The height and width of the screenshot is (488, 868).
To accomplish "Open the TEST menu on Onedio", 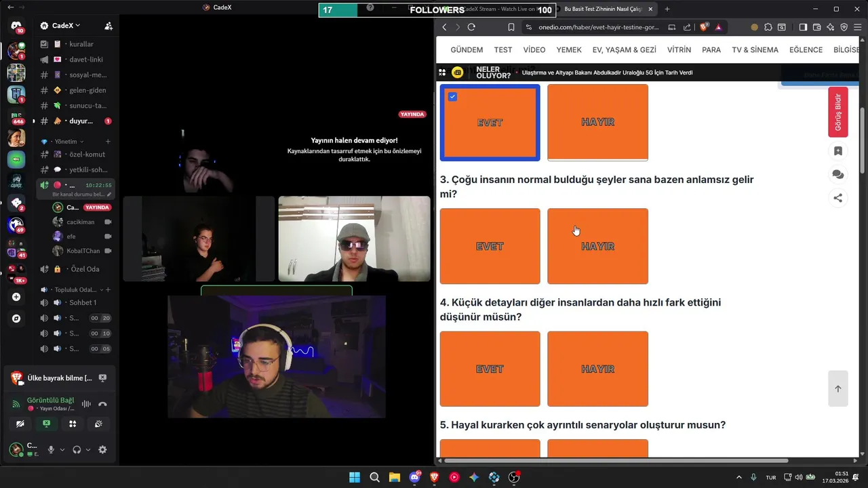I will pyautogui.click(x=503, y=50).
